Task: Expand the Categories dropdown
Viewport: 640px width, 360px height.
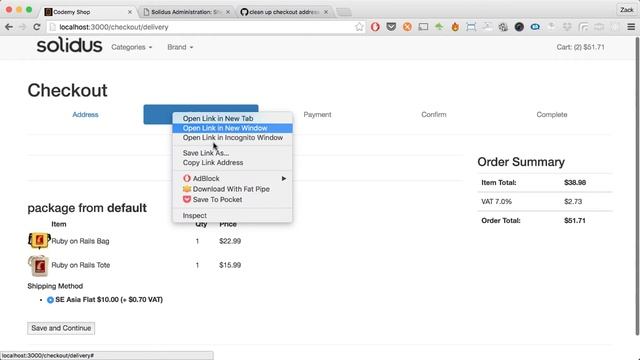Action: pyautogui.click(x=131, y=47)
